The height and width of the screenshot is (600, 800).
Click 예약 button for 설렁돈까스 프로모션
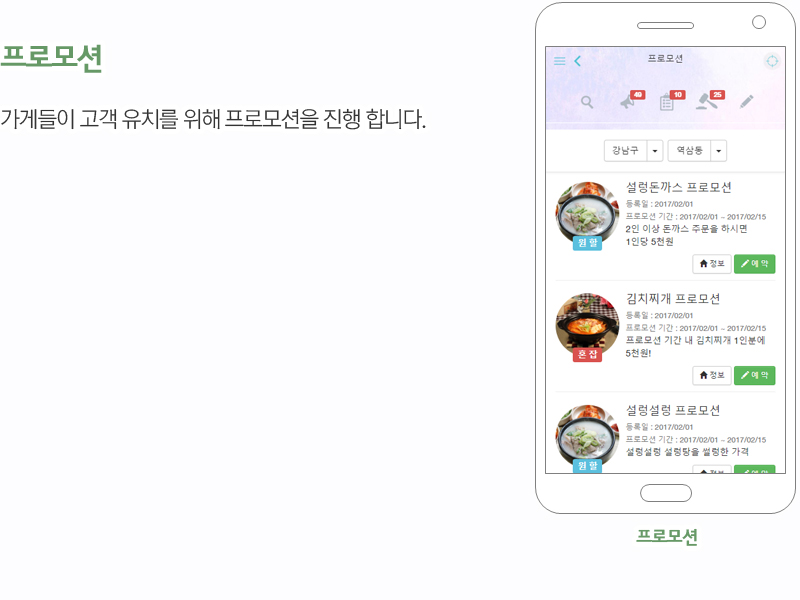tap(755, 264)
